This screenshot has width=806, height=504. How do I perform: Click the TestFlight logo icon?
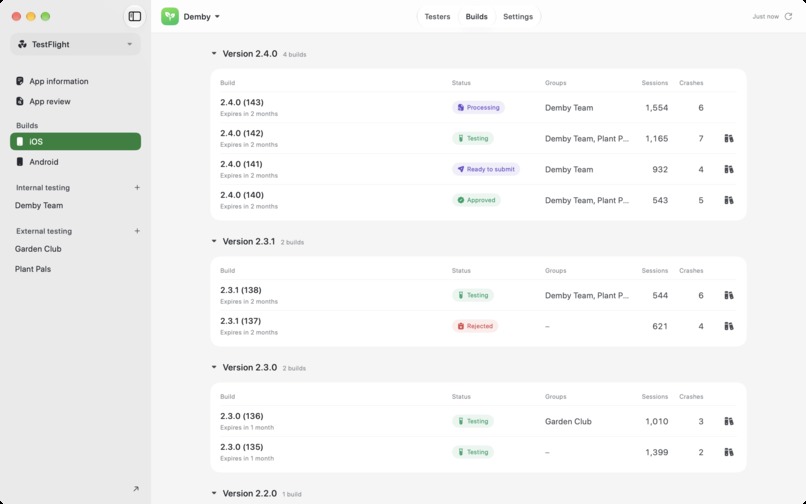pyautogui.click(x=22, y=44)
